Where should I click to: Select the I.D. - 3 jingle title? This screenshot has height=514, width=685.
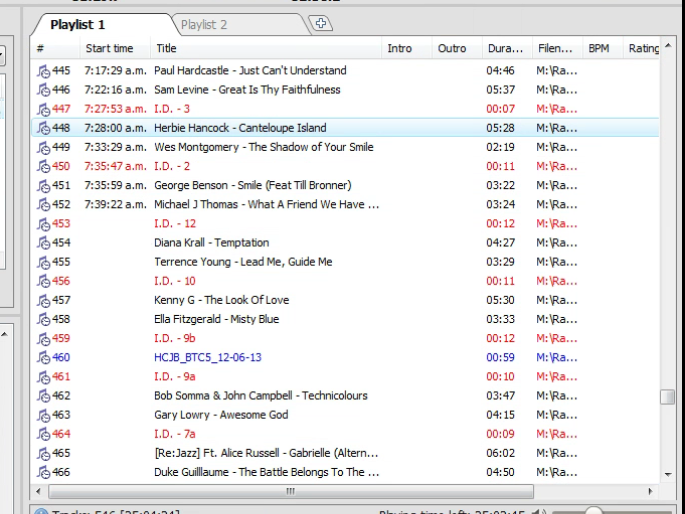pyautogui.click(x=172, y=109)
